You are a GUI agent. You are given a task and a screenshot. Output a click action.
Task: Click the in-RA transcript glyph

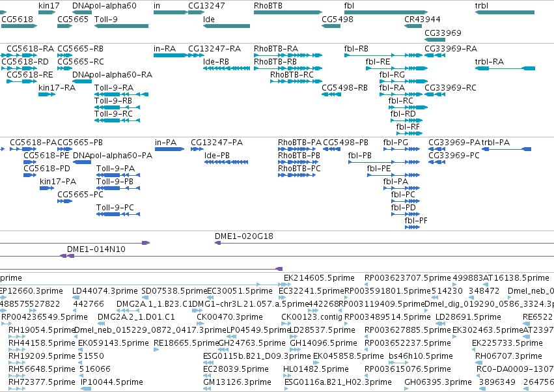click(x=171, y=55)
